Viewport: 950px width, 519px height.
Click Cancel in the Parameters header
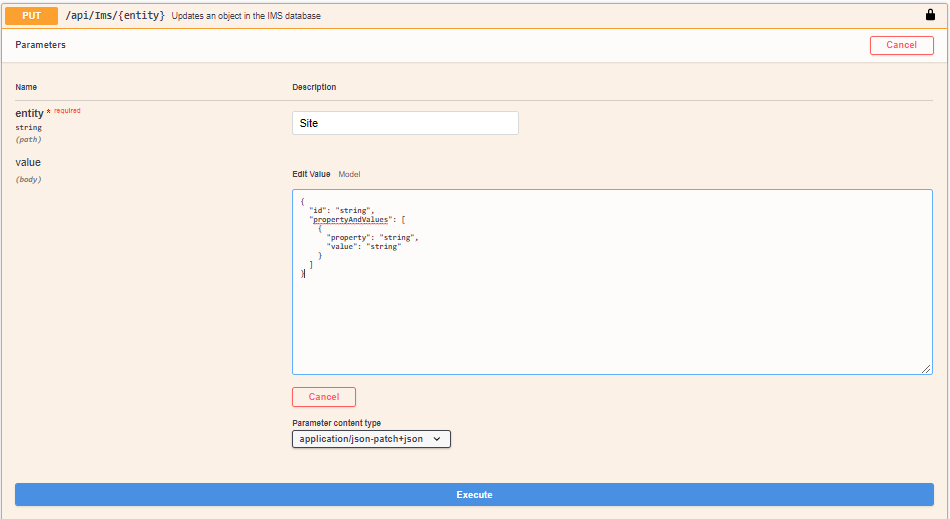click(x=901, y=45)
